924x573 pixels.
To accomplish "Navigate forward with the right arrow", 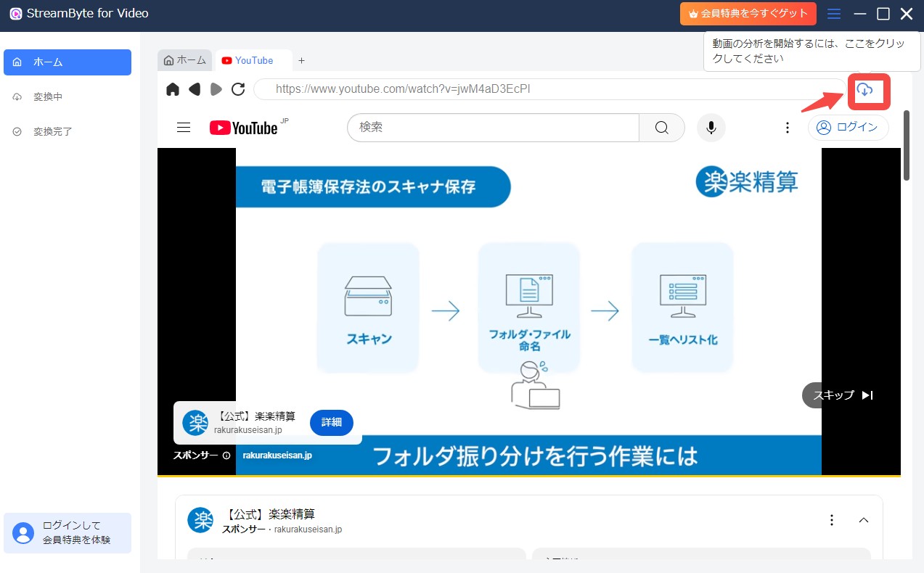I will (x=216, y=89).
